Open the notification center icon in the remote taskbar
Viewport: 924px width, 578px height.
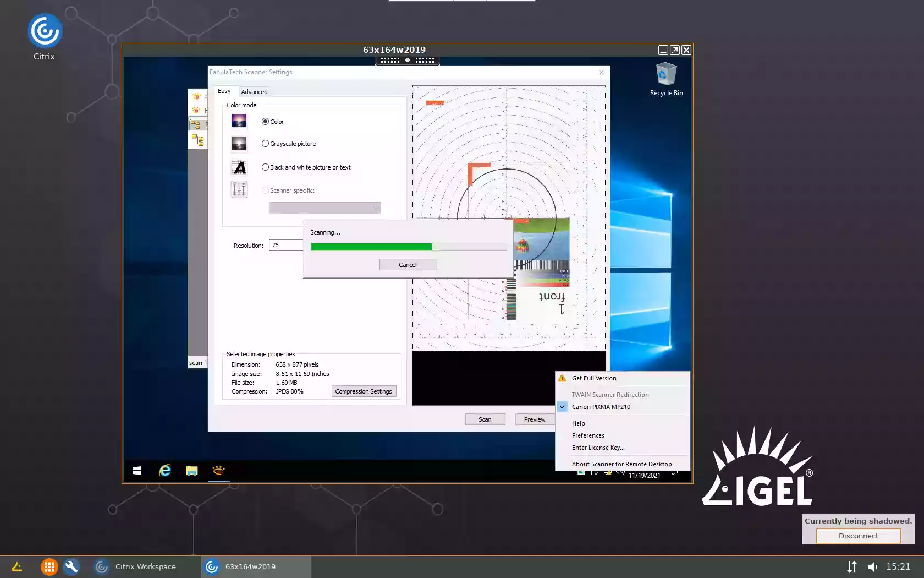pos(673,472)
